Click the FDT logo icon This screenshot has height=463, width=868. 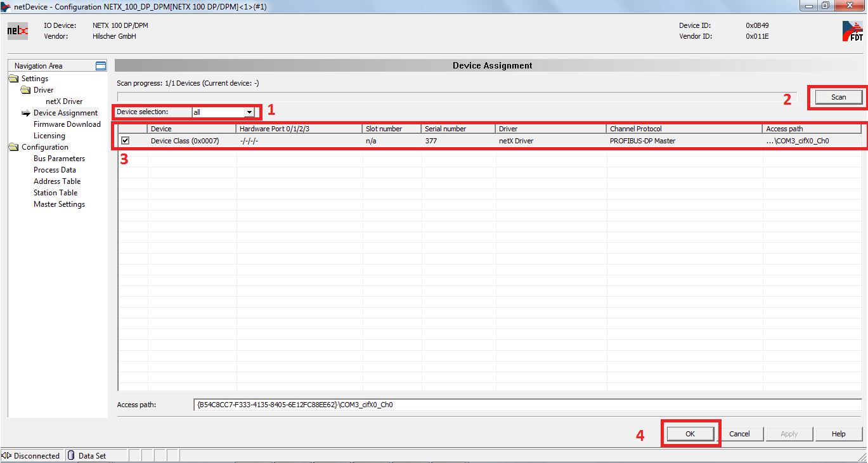pyautogui.click(x=852, y=31)
